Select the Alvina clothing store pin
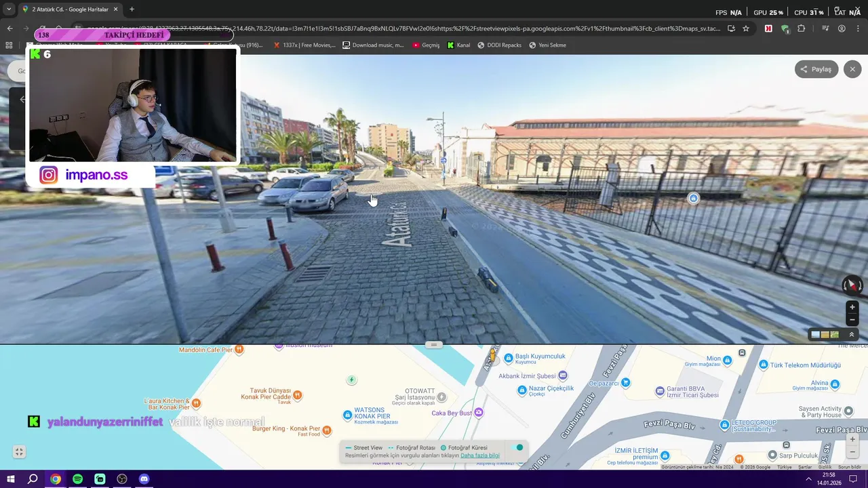Image resolution: width=868 pixels, height=488 pixels. tap(835, 384)
